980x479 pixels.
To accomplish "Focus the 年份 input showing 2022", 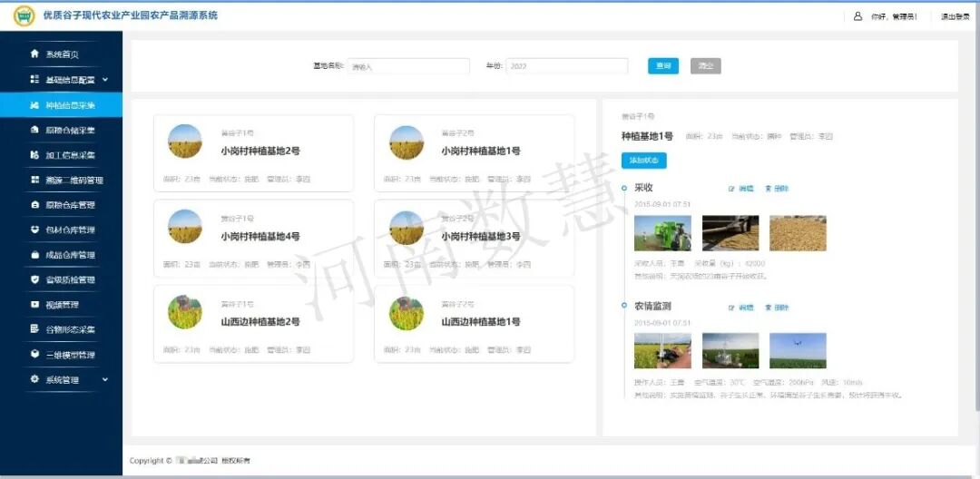I will 567,66.
